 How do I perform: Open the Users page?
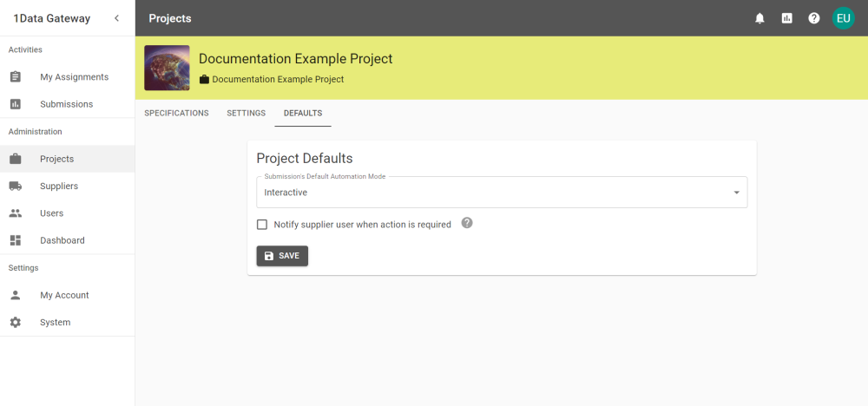tap(67, 213)
